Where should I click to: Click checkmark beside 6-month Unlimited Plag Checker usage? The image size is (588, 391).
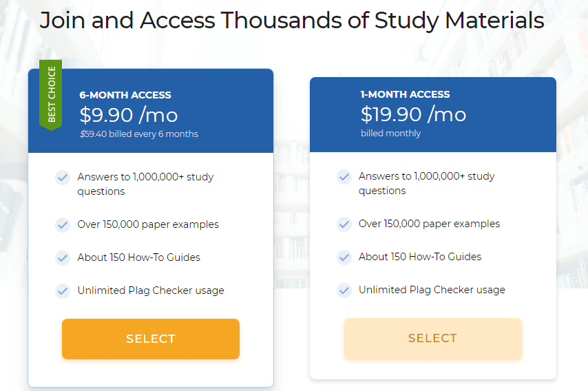point(63,291)
